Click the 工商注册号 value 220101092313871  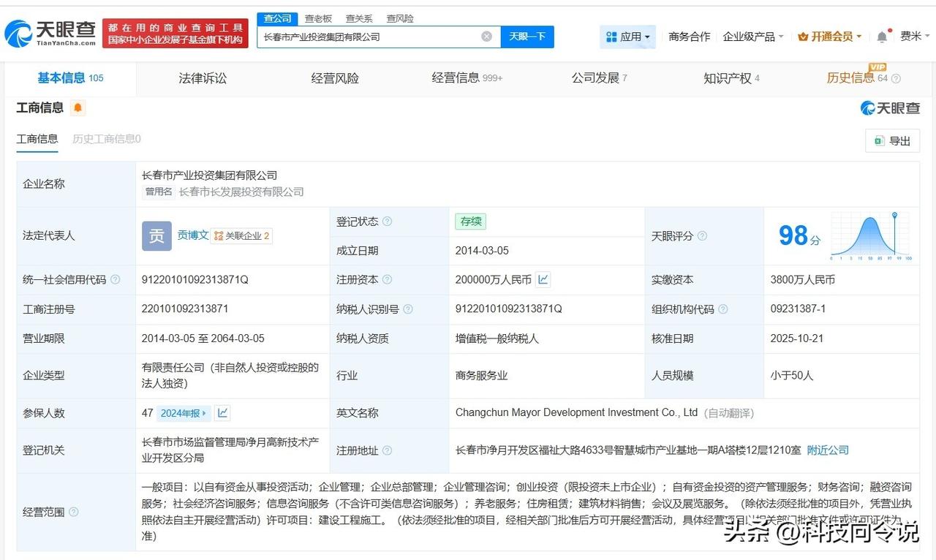[185, 309]
